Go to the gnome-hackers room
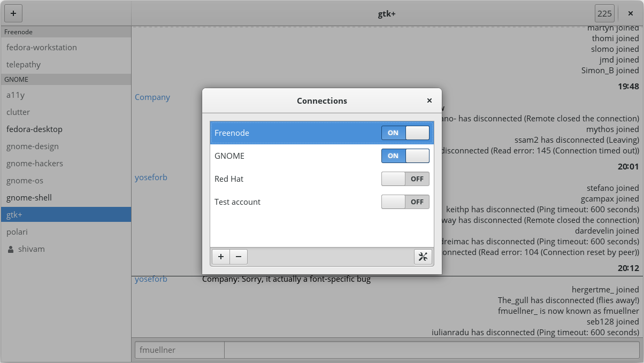This screenshot has height=363, width=644. click(65, 163)
